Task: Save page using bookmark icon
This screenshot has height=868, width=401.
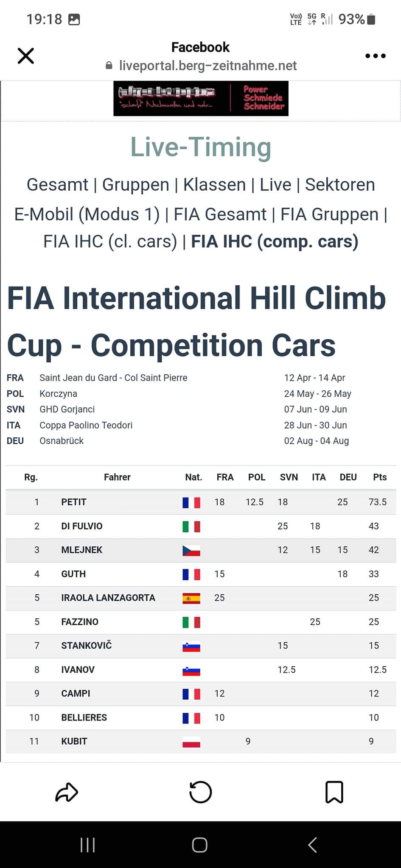Action: point(334,792)
